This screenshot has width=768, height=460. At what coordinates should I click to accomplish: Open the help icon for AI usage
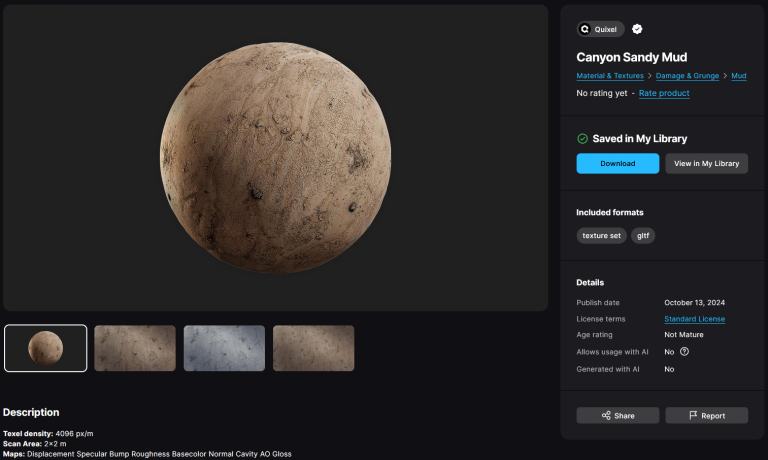(684, 351)
